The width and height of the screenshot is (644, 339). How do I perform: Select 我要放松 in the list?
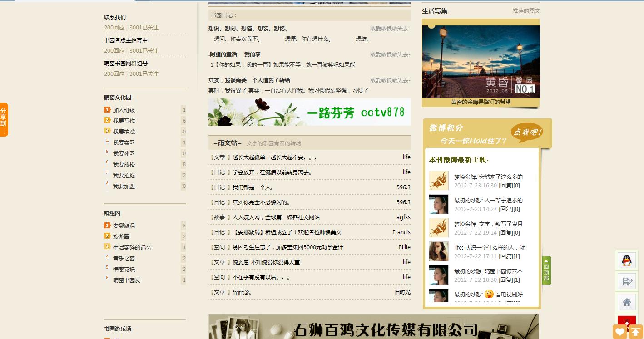[124, 165]
